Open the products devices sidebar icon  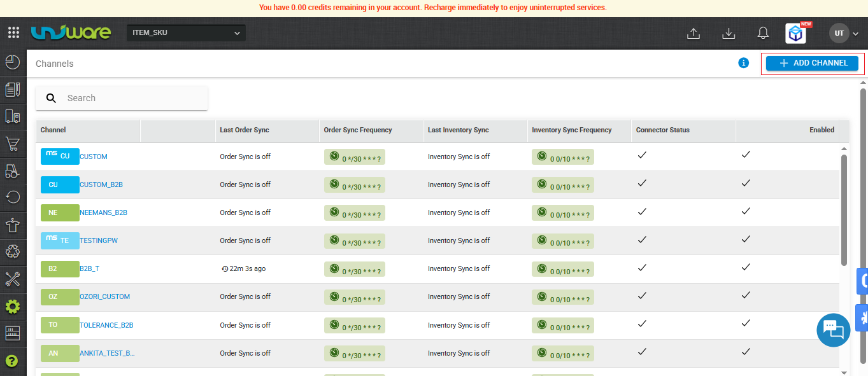pyautogui.click(x=13, y=116)
